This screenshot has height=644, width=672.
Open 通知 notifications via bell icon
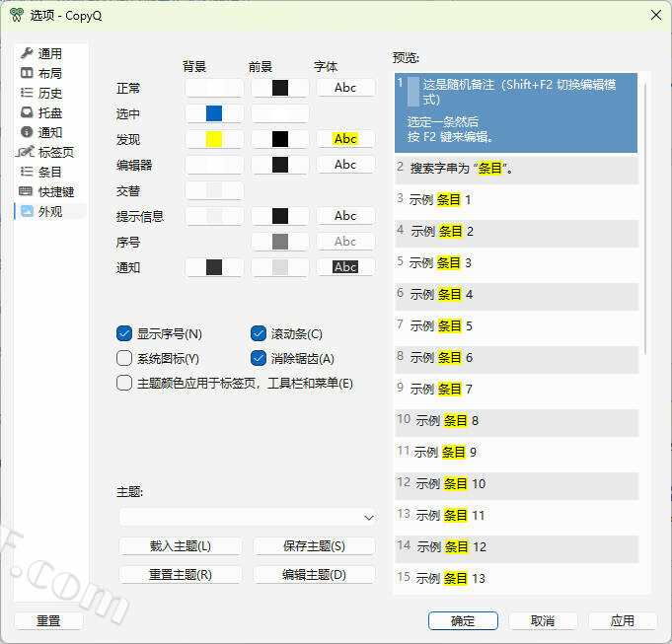tap(27, 132)
